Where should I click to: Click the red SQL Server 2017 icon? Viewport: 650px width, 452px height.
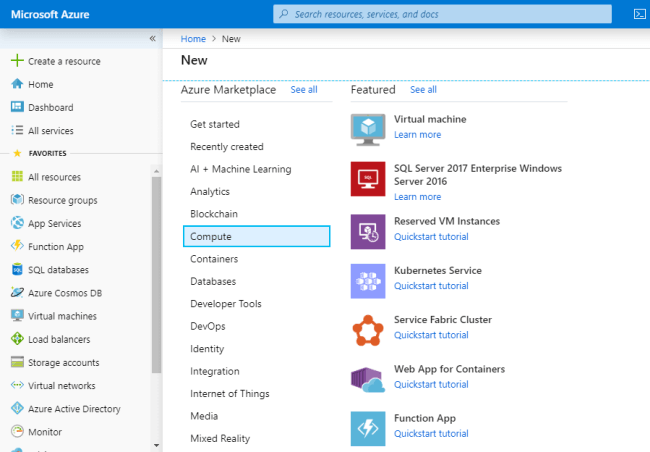pyautogui.click(x=368, y=179)
